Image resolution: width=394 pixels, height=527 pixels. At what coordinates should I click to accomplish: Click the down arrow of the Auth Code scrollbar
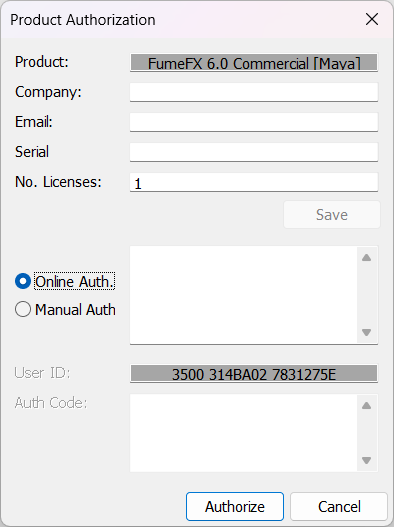(366, 460)
